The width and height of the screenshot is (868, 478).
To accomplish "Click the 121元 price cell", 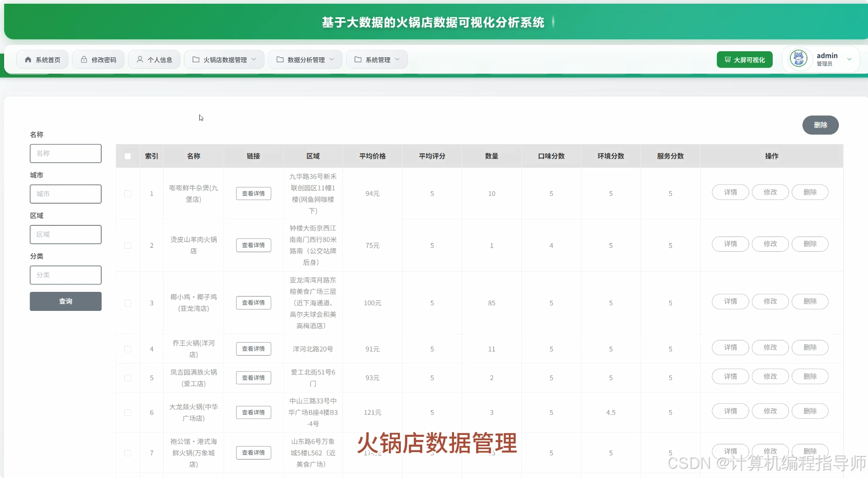I will coord(373,412).
